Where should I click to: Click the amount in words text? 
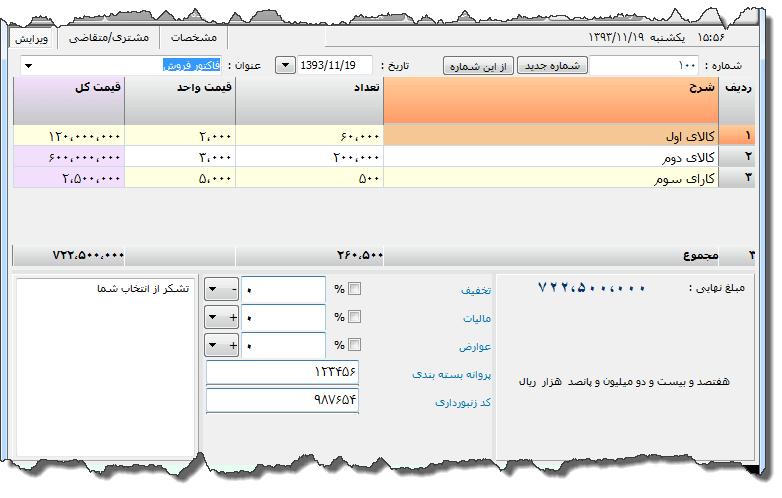point(624,381)
